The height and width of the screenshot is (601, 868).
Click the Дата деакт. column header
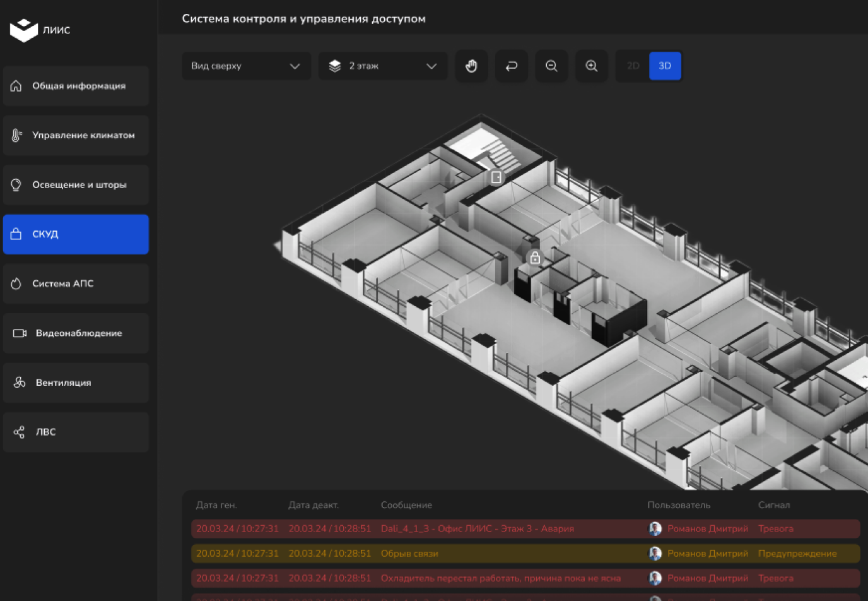tap(314, 505)
